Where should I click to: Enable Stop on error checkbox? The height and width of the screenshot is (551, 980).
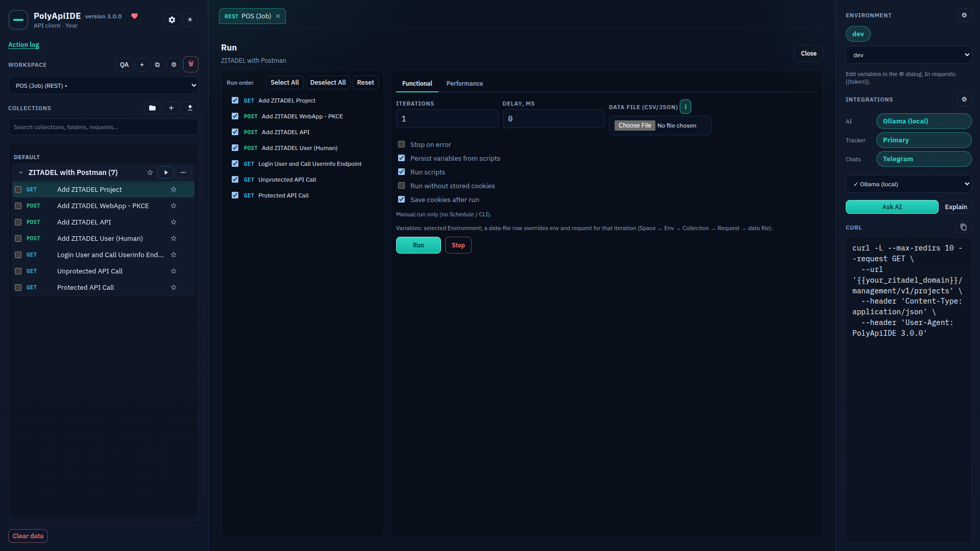click(401, 144)
